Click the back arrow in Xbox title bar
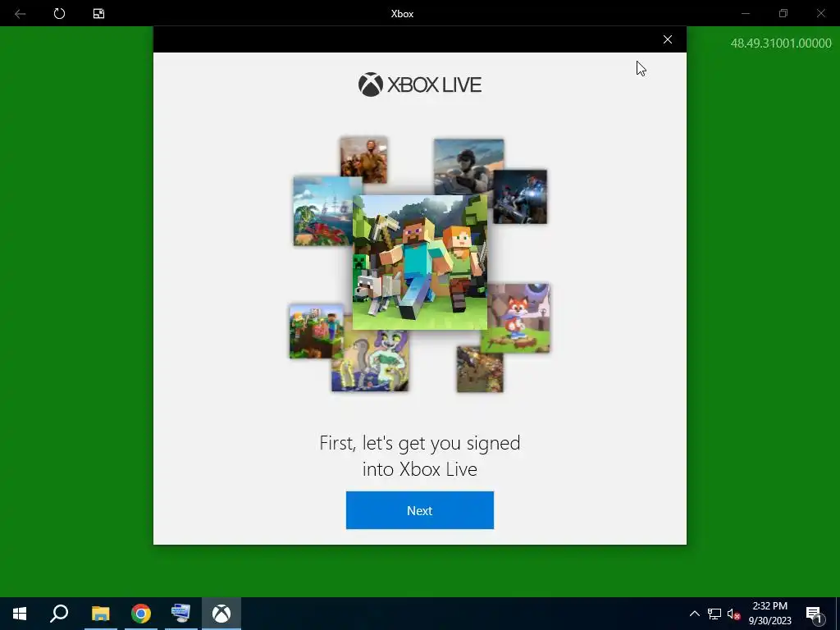This screenshot has height=630, width=840. click(x=21, y=13)
